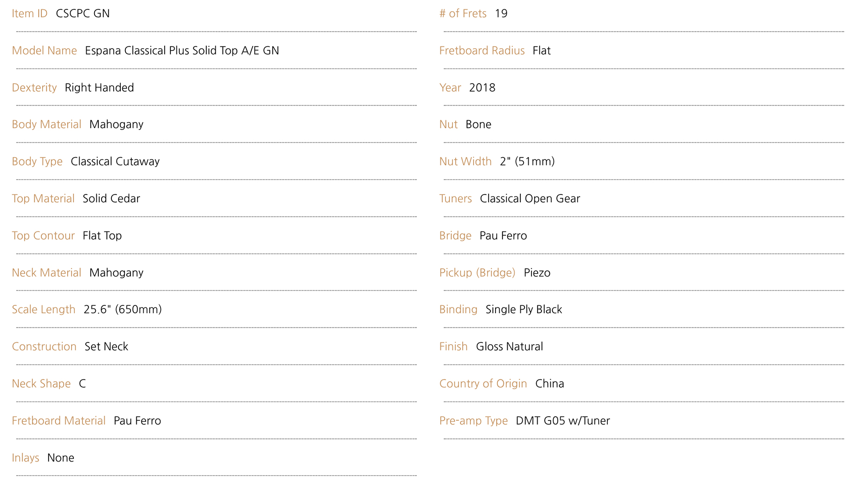The width and height of the screenshot is (868, 499).
Task: Click the Fretboard Radius Flat value
Action: pyautogui.click(x=541, y=51)
